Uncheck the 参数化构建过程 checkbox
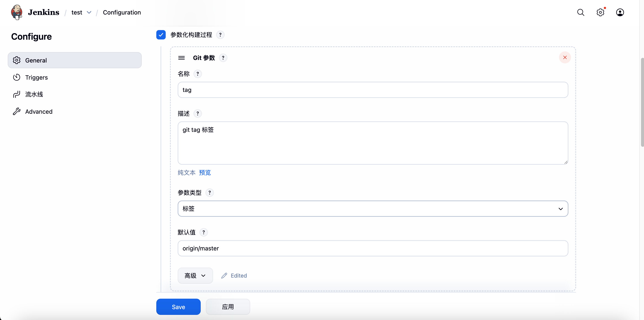 (x=161, y=35)
